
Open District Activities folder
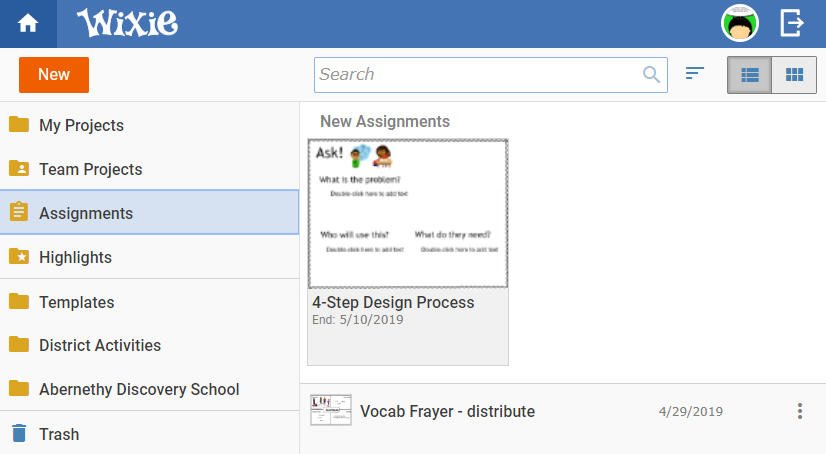pos(150,345)
